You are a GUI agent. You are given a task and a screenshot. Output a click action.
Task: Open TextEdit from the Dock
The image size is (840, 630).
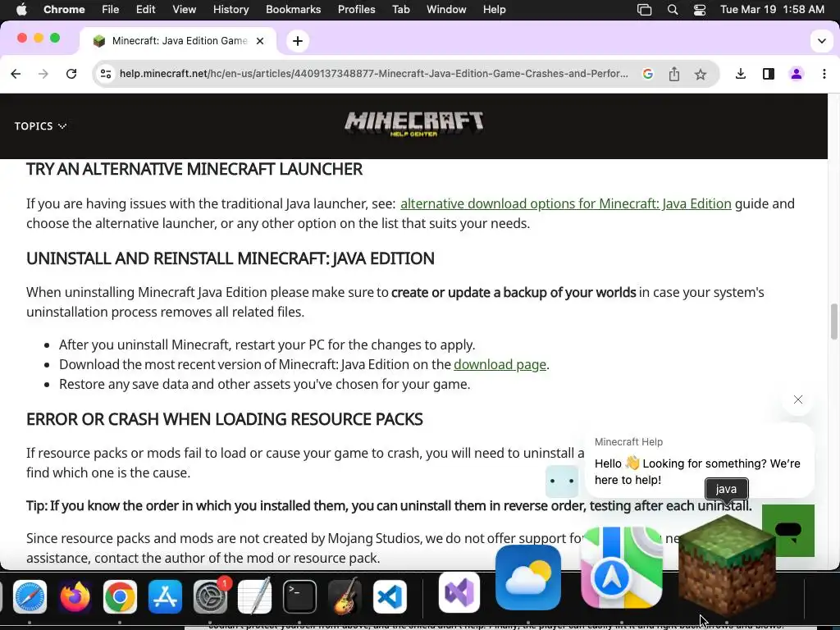(254, 596)
